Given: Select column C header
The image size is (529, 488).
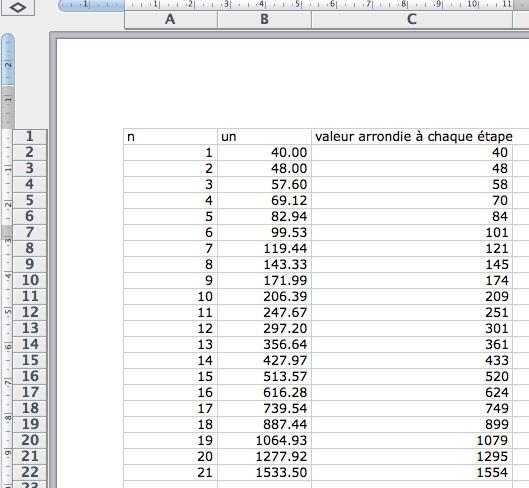Looking at the screenshot, I should tap(412, 20).
